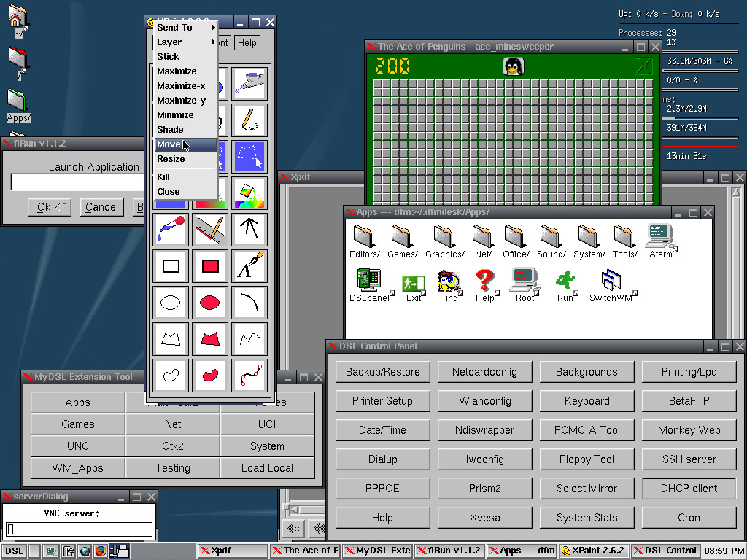Viewport: 747px width, 560px height.
Task: Open the Graphics folder in Apps window
Action: point(444,241)
